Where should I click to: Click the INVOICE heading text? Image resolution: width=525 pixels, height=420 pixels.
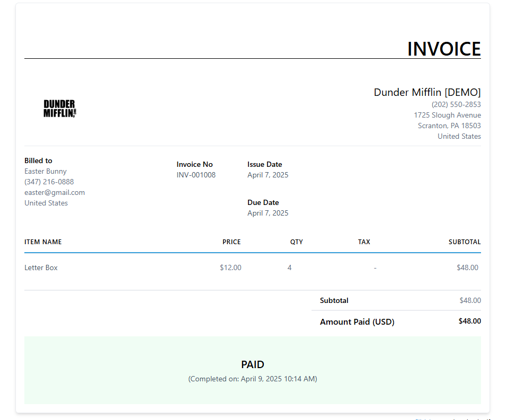(443, 49)
